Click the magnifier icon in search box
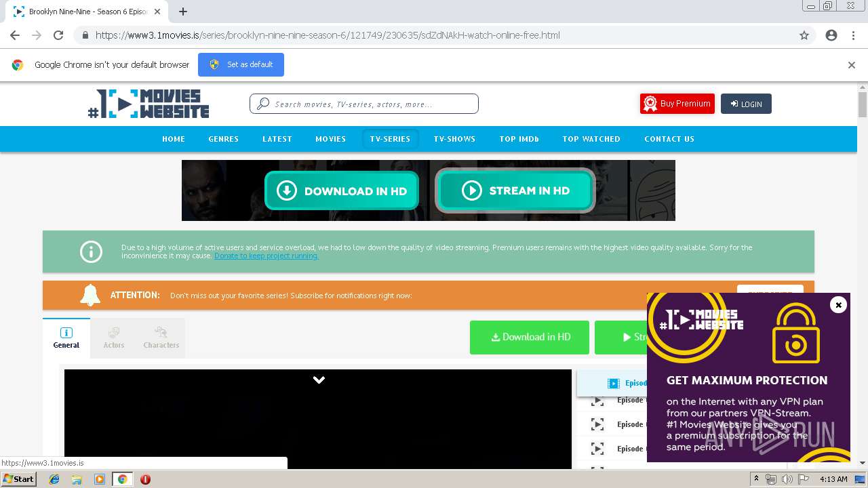Screen dimensions: 868x488 coord(263,104)
